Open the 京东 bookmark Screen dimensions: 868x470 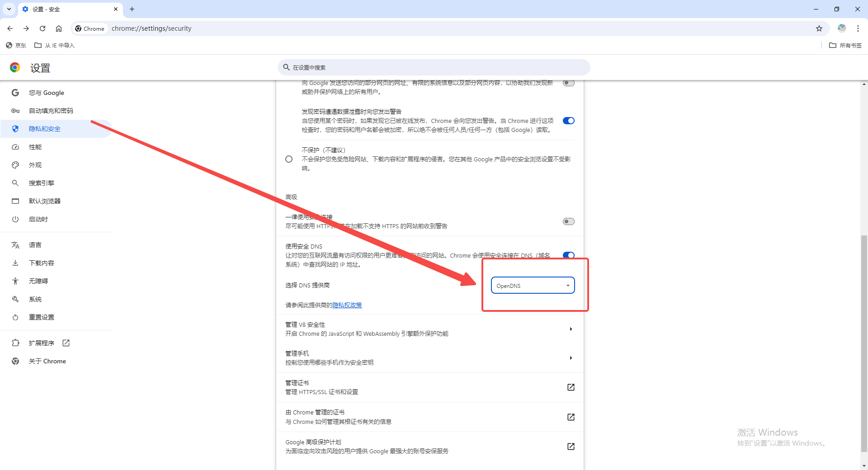[16, 45]
